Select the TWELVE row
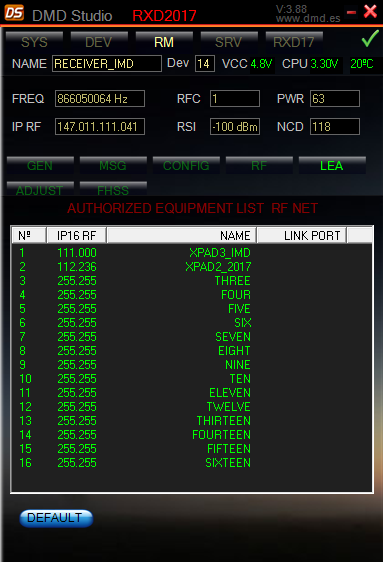The height and width of the screenshot is (562, 383). click(192, 406)
